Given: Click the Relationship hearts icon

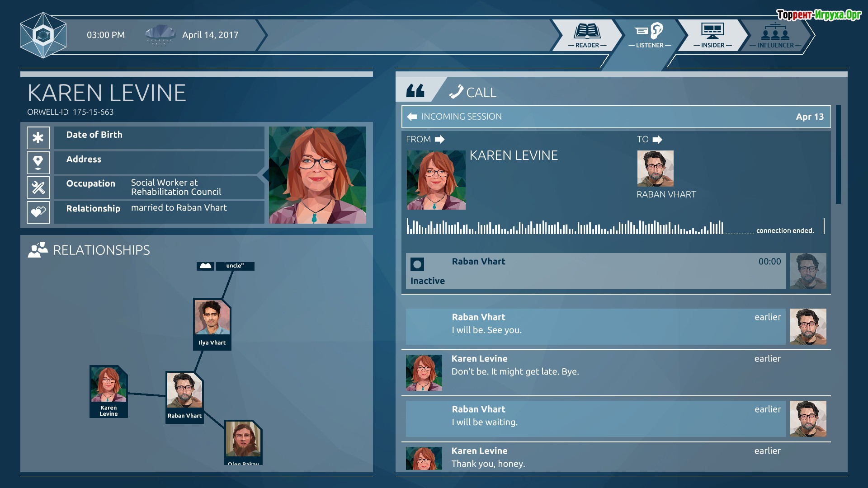Looking at the screenshot, I should 38,211.
